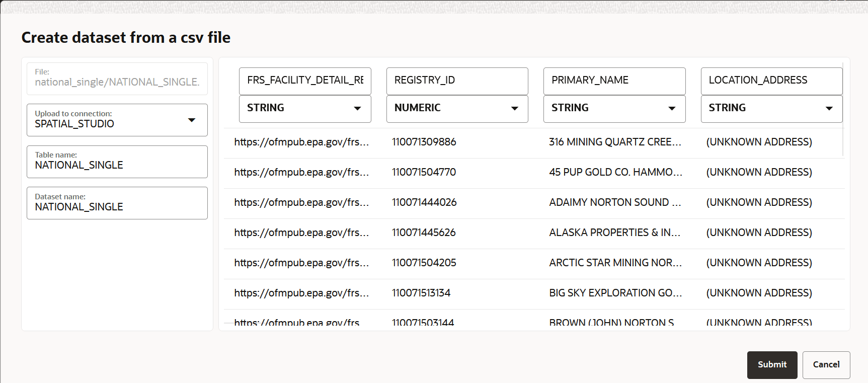
Task: Open type dropdown for FRS_FACILITY_DETAIL_RE column
Action: 305,109
